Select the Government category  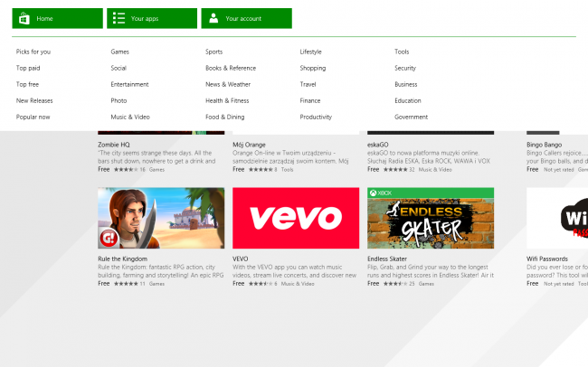[412, 117]
